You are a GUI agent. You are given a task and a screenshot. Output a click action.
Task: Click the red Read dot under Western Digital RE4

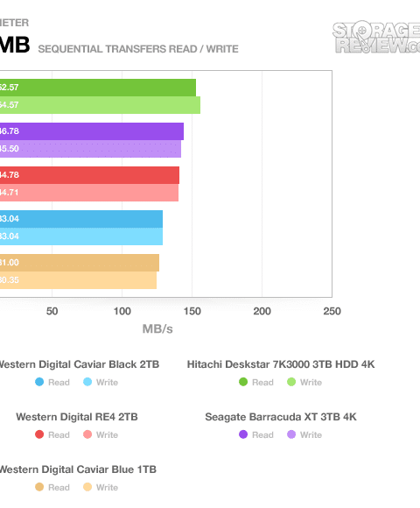coord(39,434)
